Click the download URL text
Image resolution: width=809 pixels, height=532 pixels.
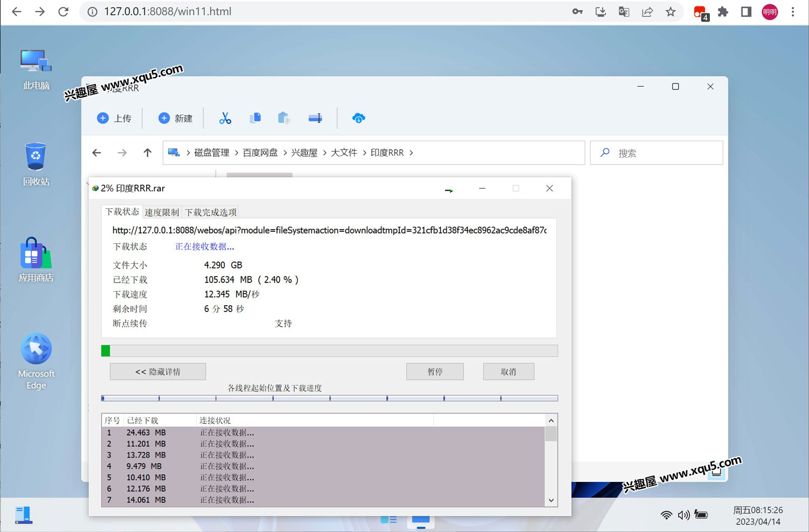click(x=329, y=230)
